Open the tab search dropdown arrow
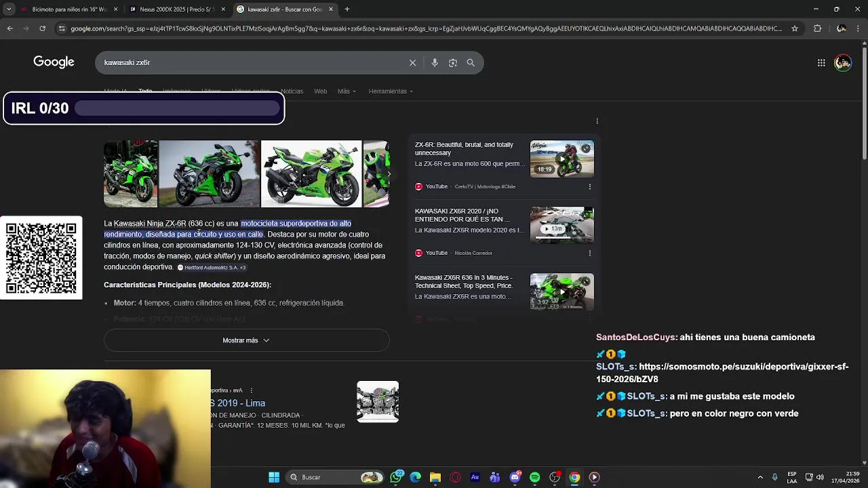 [x=9, y=9]
